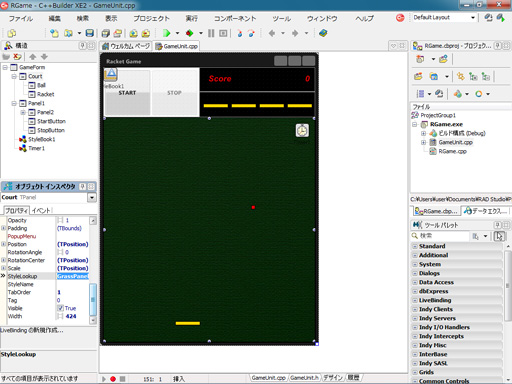The image size is (512, 384).
Task: Click the selection cursor in Tool Palette
Action: [x=499, y=236]
